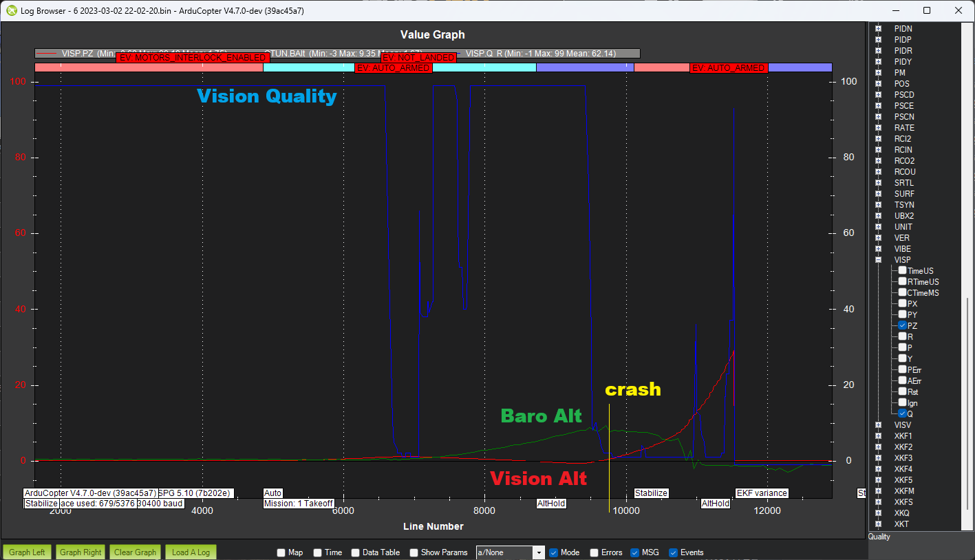This screenshot has height=560, width=975.
Task: Expand the RCIN tree node
Action: tap(878, 150)
